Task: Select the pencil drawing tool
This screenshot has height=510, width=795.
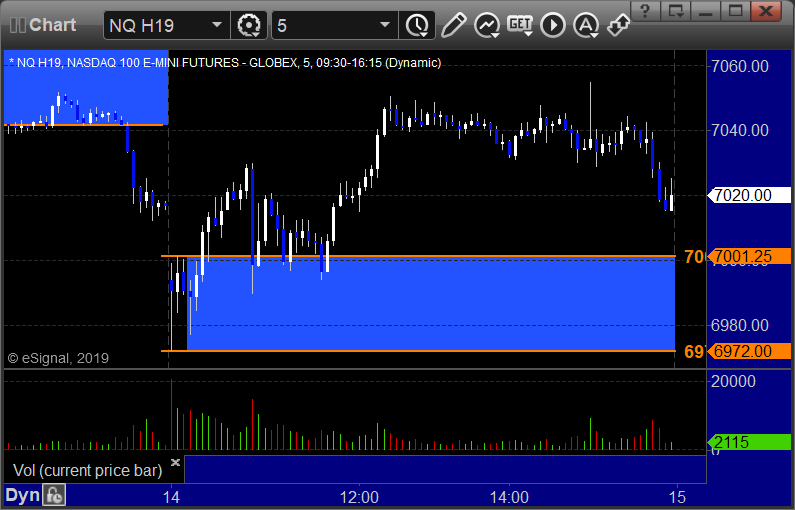Action: 453,25
